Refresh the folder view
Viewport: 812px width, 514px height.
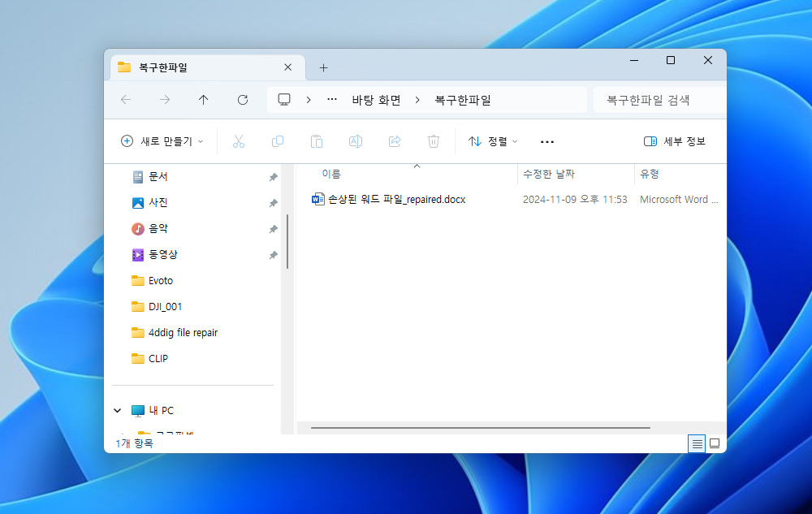coord(242,100)
